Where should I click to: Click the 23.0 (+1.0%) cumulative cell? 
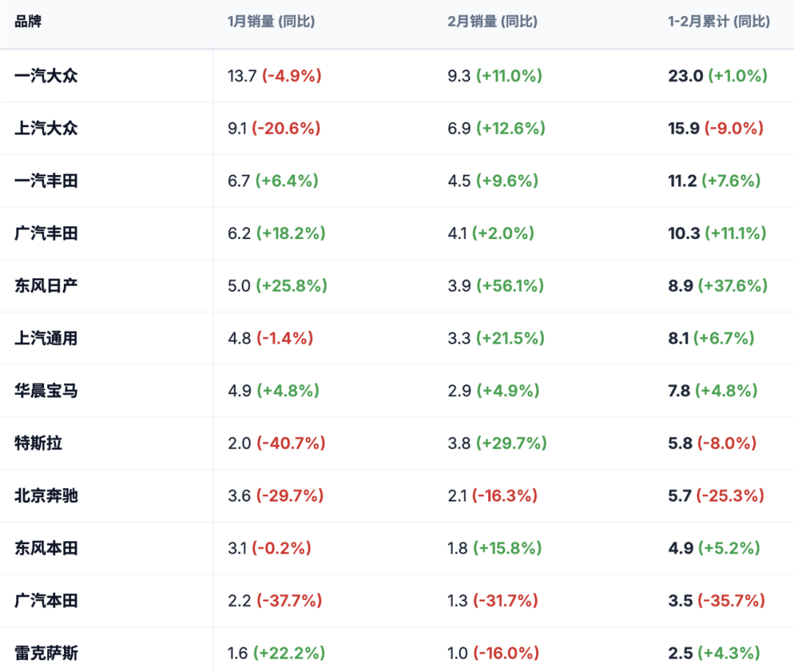click(x=718, y=76)
